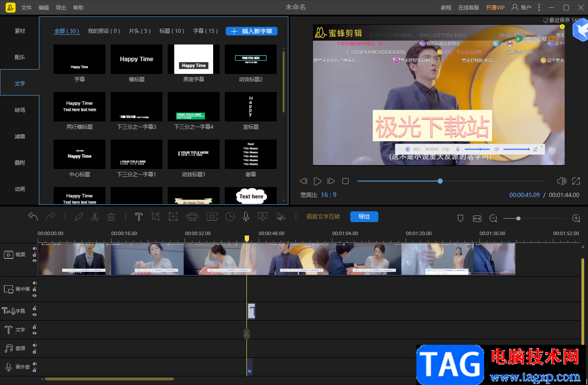
Task: Click the fit-timeline-to-width icon
Action: pos(477,219)
